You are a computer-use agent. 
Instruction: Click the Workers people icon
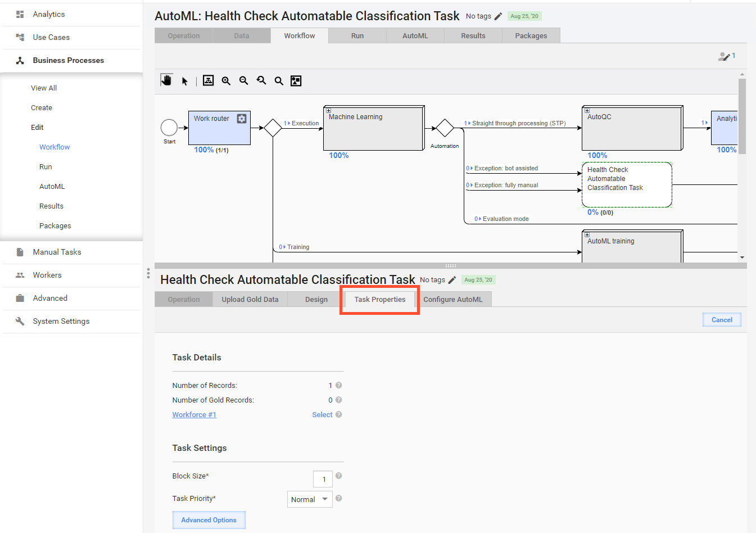pos(20,275)
